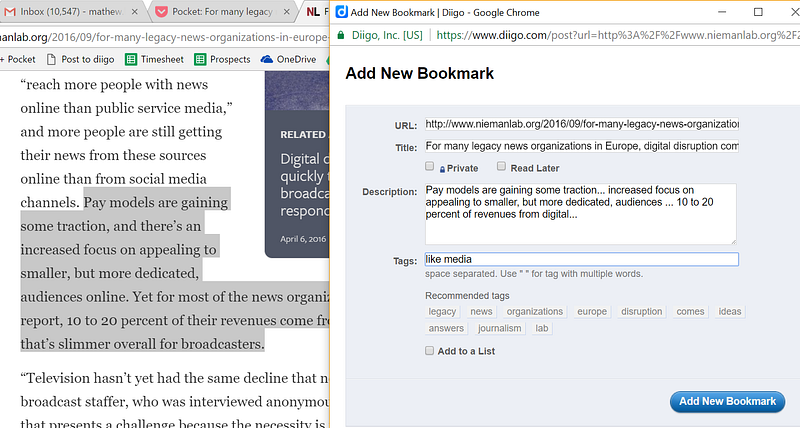Open the Timesheet bookmark
The image size is (800, 428).
pos(155,60)
